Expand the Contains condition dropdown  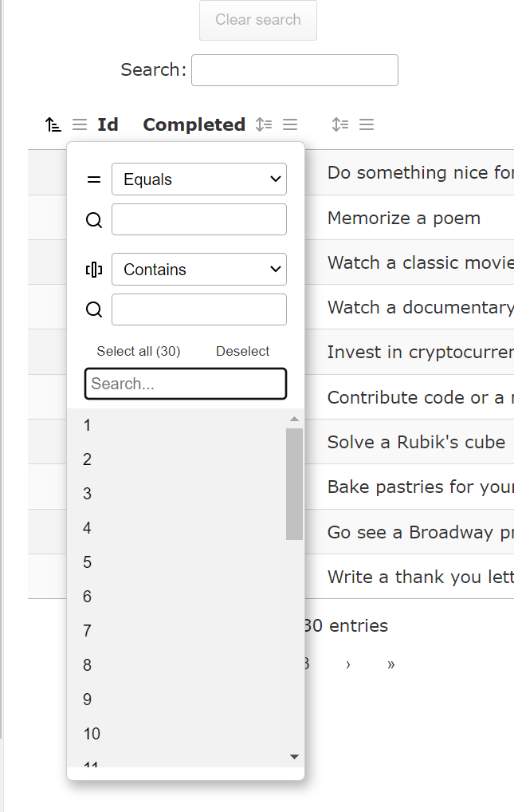pos(198,270)
